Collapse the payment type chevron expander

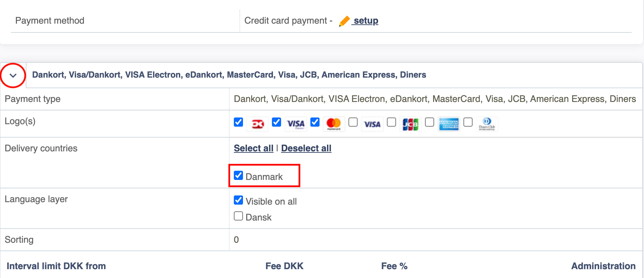[13, 75]
